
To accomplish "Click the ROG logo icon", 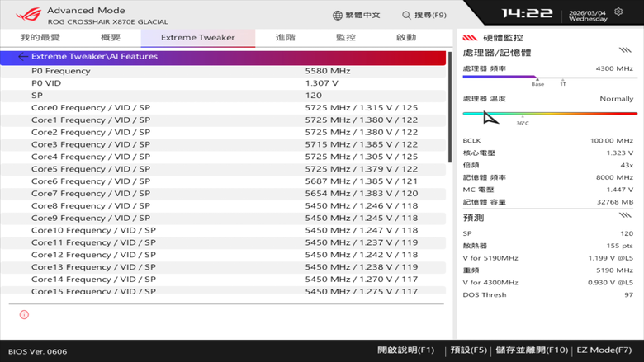I will [29, 15].
